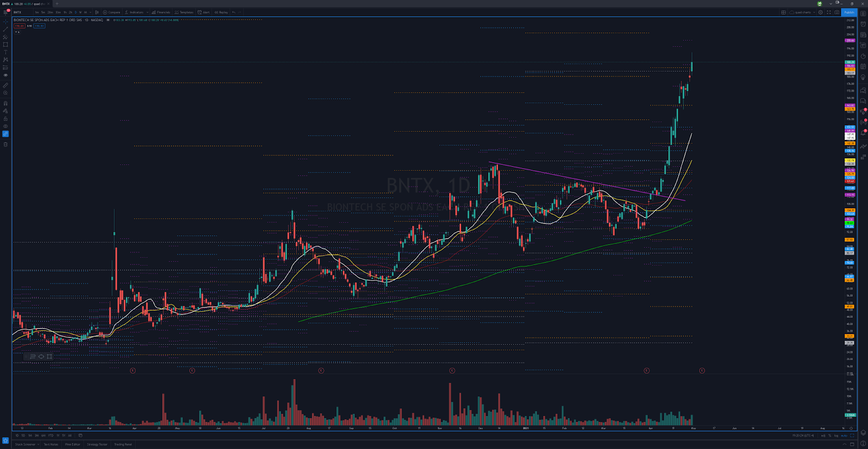Open the watchlist panel in right sidebar
Screen dimensions: 868x449
pyautogui.click(x=863, y=14)
